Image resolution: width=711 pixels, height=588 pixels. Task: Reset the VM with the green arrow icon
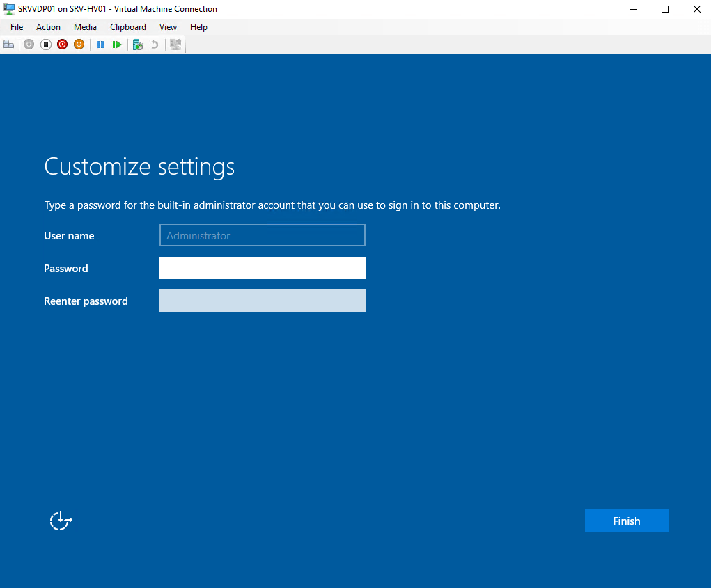[117, 45]
